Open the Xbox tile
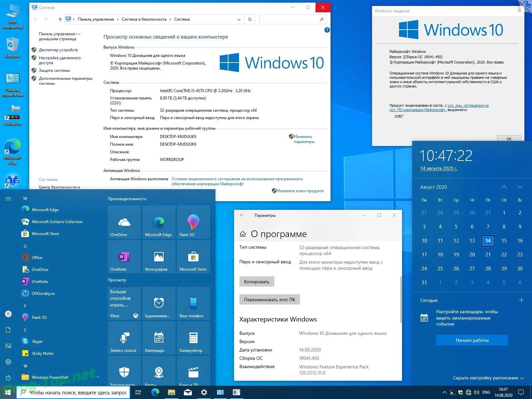This screenshot has width=532, height=399. click(x=124, y=303)
